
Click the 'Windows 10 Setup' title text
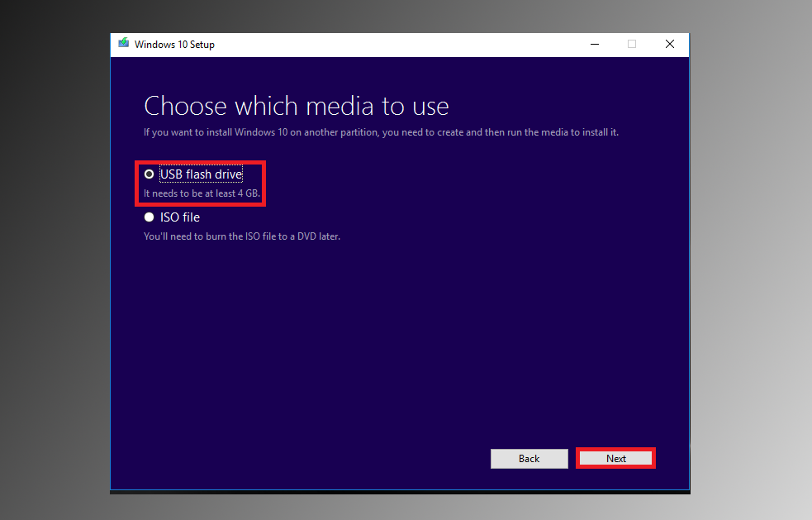[x=174, y=45]
